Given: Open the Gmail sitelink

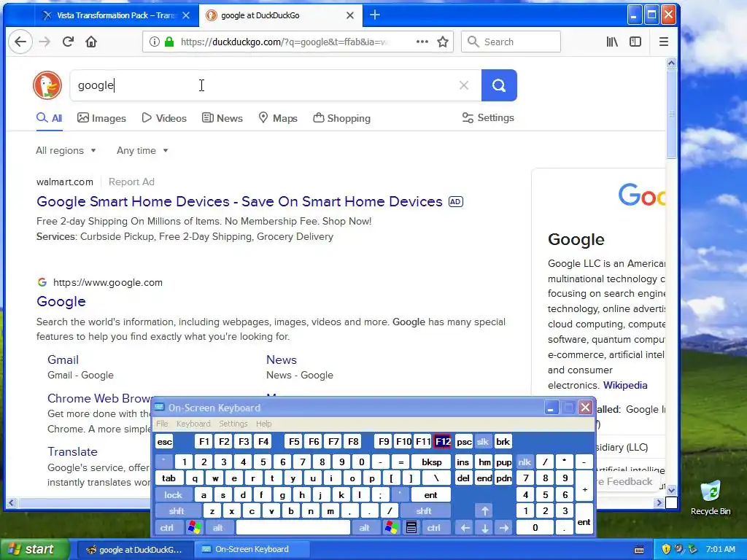Looking at the screenshot, I should tap(63, 360).
